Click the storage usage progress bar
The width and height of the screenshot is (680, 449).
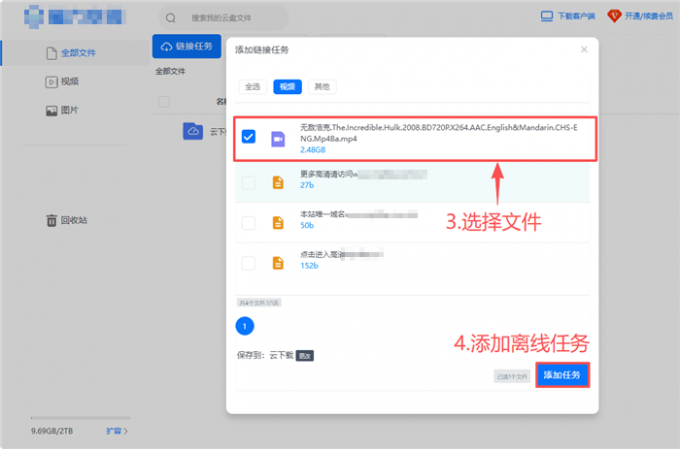pos(81,418)
